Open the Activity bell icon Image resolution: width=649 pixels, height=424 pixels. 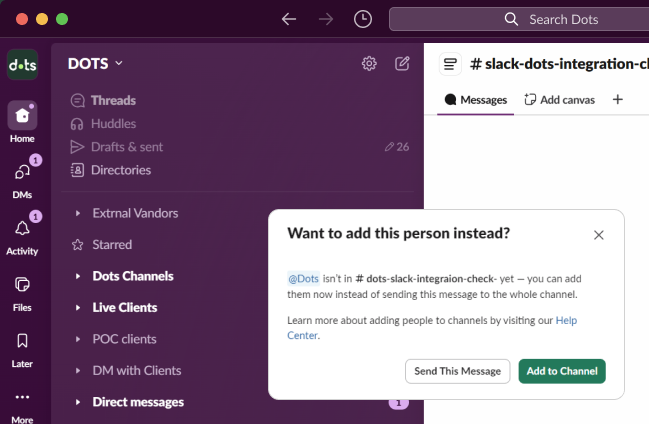(22, 228)
